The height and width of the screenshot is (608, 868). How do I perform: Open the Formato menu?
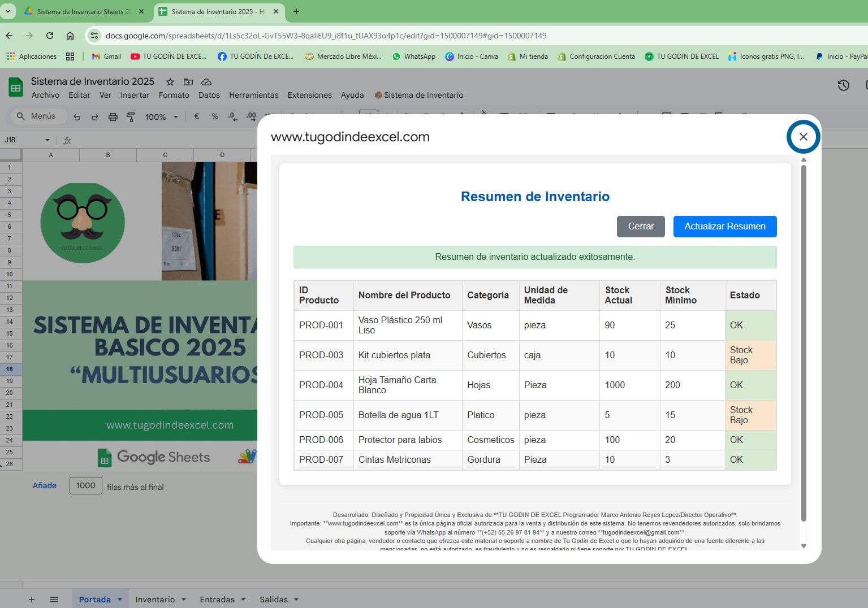[x=174, y=95]
